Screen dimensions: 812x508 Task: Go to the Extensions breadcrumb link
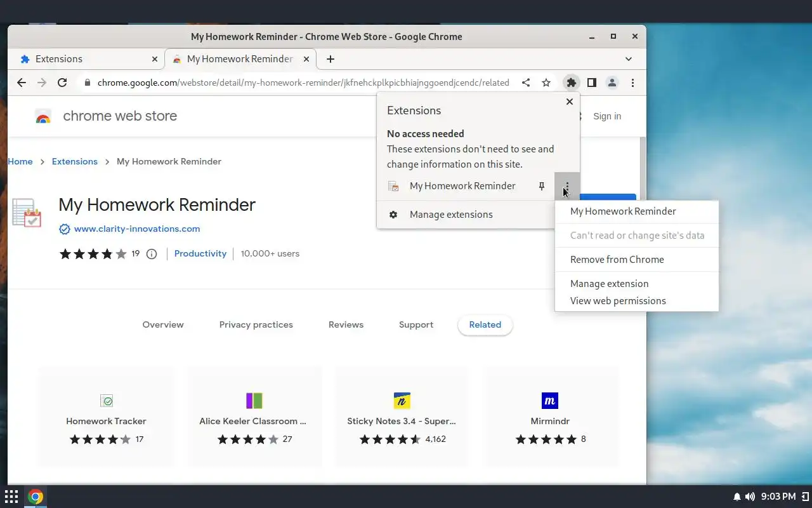(75, 162)
